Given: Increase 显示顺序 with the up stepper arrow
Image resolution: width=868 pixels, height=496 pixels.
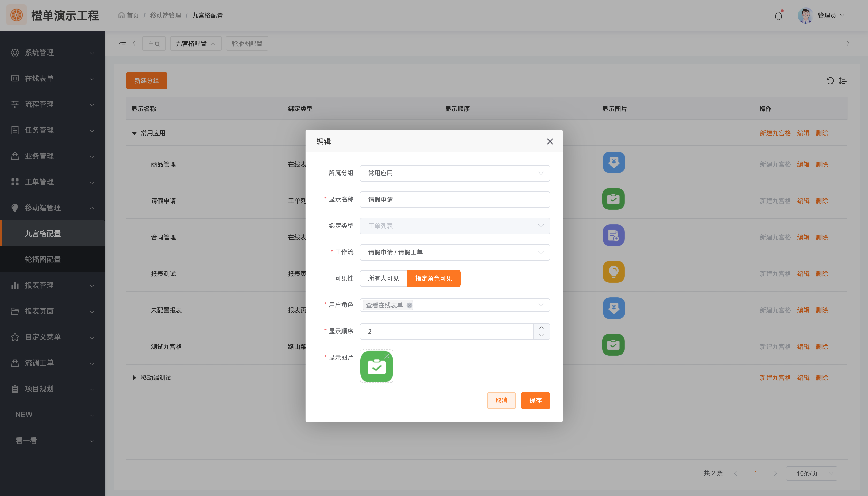Looking at the screenshot, I should pos(541,327).
